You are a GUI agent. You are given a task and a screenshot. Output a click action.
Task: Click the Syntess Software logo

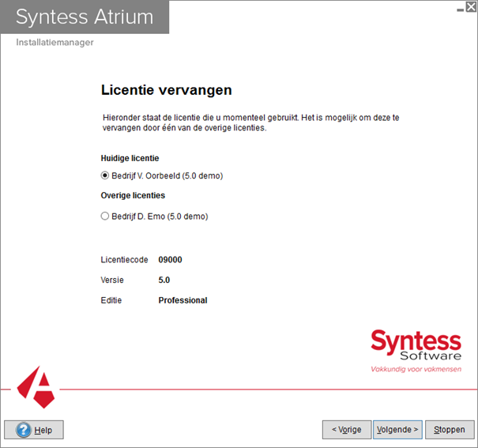coord(416,345)
